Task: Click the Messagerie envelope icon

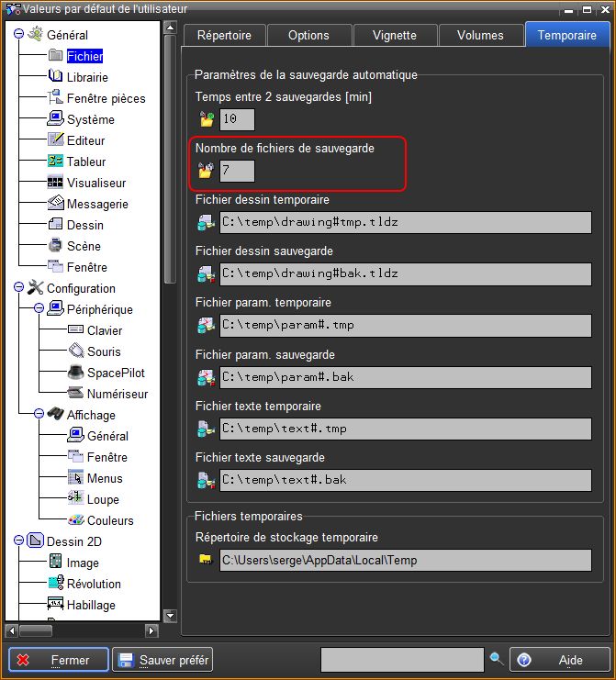Action: coord(55,204)
